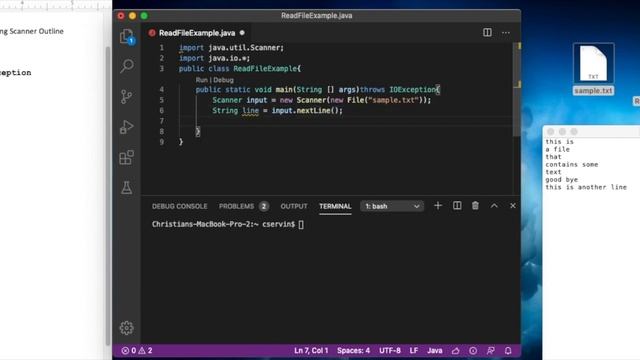Select the Terminal tab
The width and height of the screenshot is (640, 360).
pyautogui.click(x=335, y=206)
